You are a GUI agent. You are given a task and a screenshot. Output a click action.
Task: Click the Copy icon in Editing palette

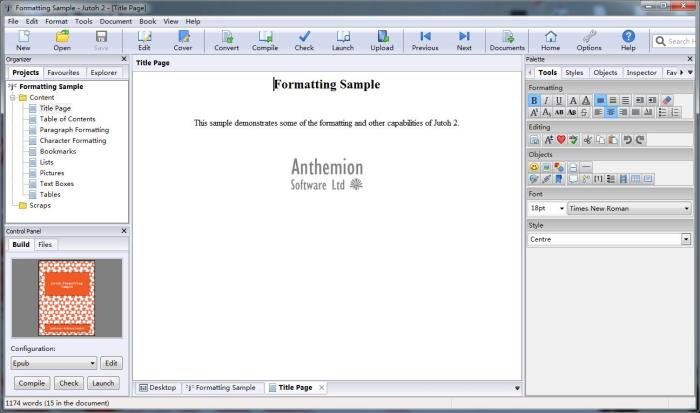(600, 140)
